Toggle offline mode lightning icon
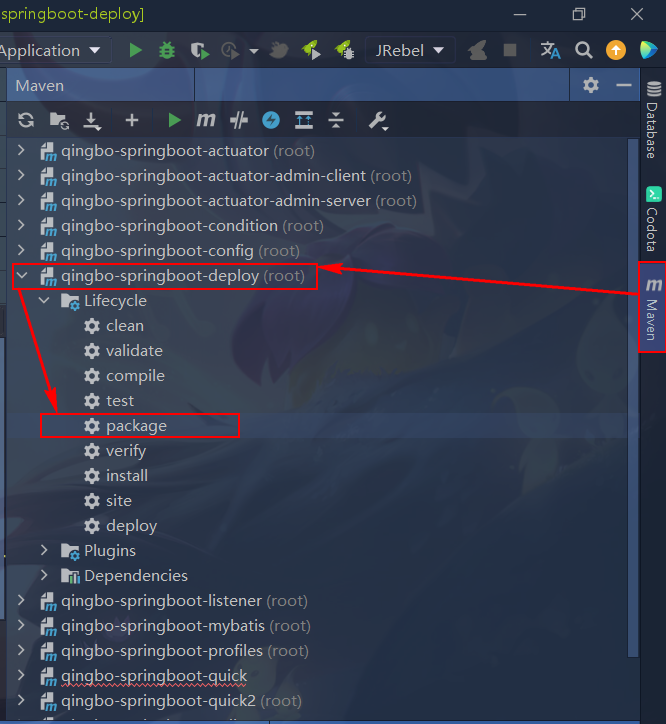 click(x=271, y=121)
